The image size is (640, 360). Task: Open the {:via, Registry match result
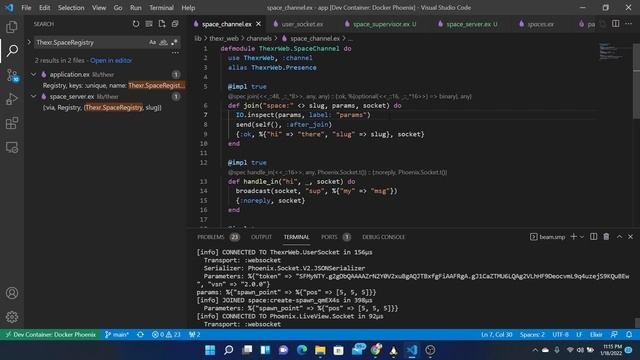point(102,108)
